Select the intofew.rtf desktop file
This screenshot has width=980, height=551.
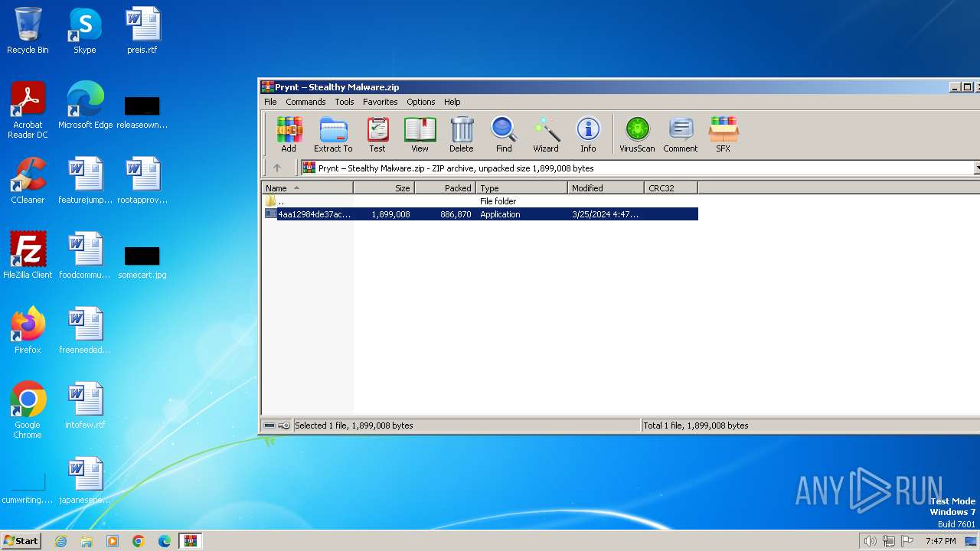(85, 406)
